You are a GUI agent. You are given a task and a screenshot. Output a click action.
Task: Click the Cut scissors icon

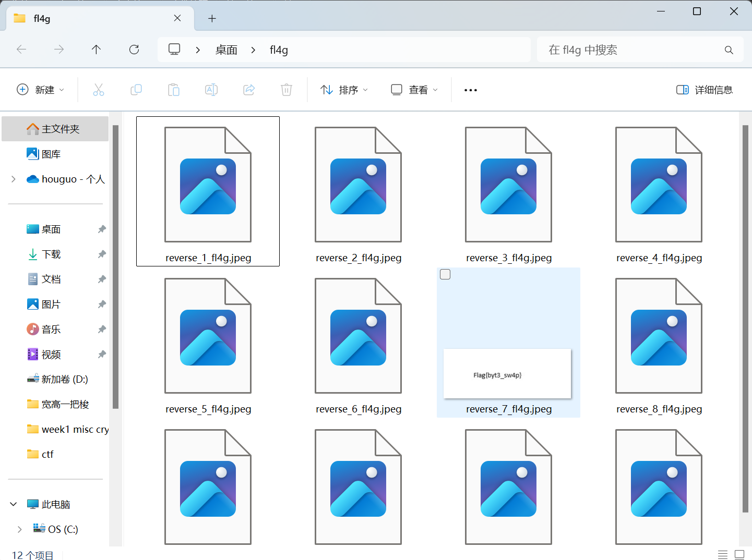click(99, 90)
